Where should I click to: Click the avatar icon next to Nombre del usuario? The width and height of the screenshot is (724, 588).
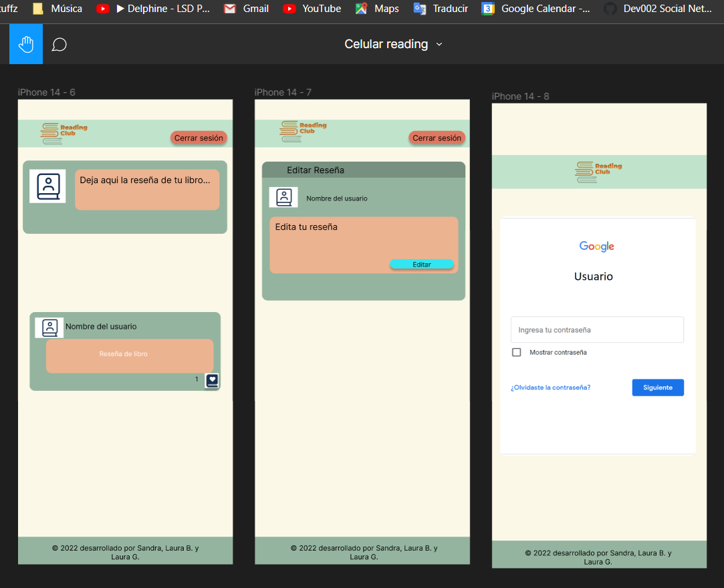(x=49, y=327)
